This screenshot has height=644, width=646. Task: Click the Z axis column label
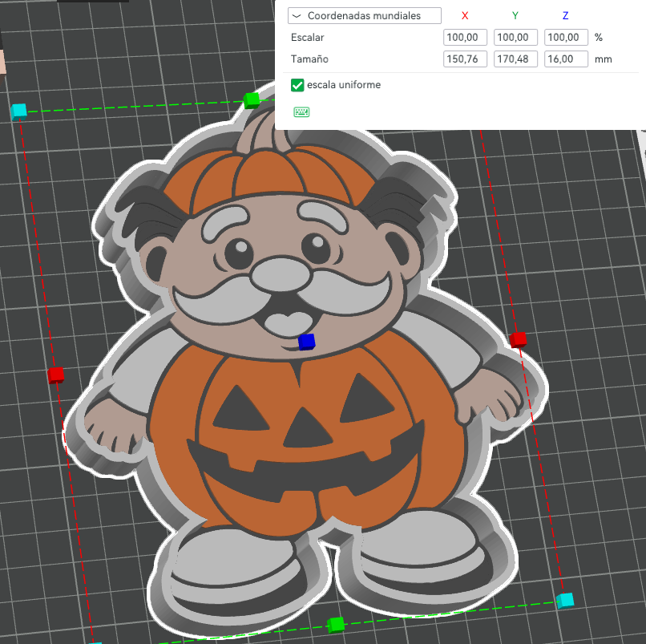click(566, 16)
